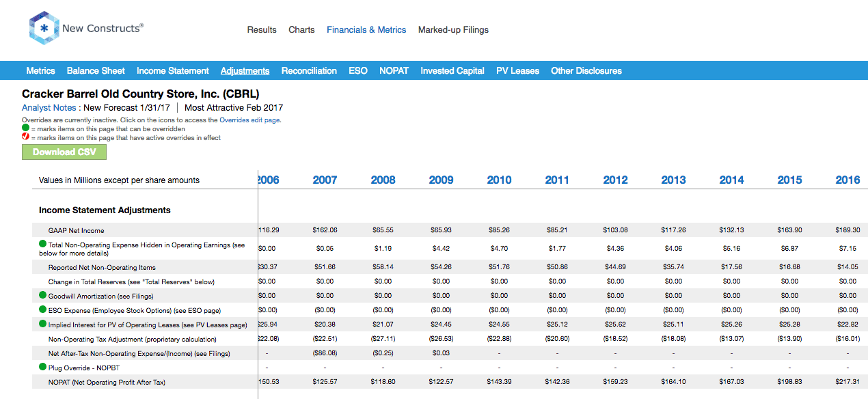The image size is (868, 399).
Task: Open Financials & Metrics navigation item
Action: click(x=366, y=30)
